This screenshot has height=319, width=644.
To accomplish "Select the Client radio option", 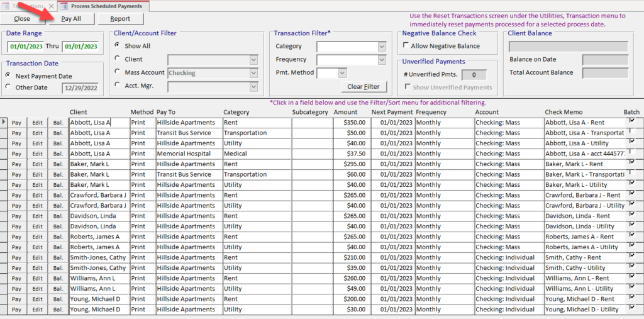I will coord(118,59).
